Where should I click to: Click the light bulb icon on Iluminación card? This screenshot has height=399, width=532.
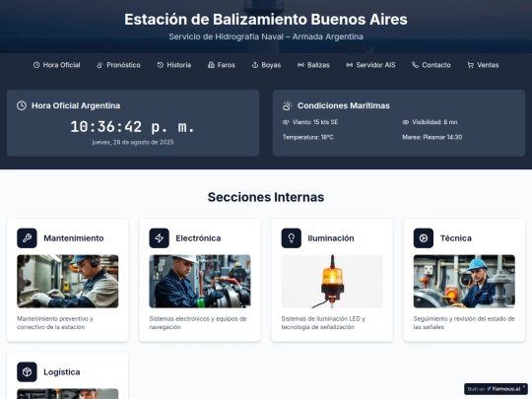(291, 237)
